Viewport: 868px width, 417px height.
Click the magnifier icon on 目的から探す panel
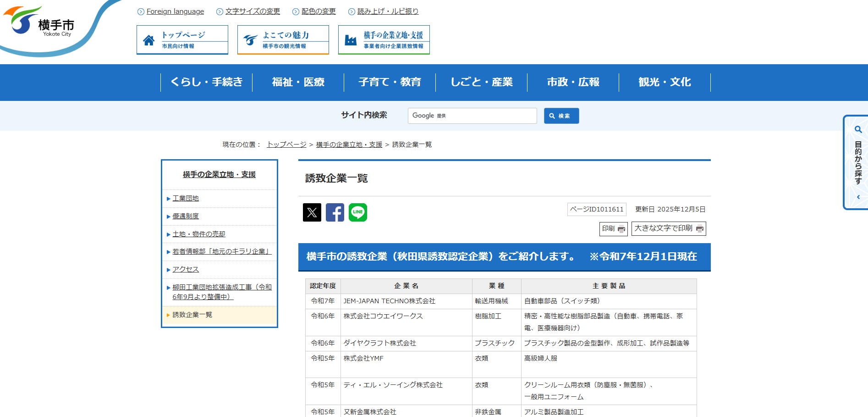point(858,130)
